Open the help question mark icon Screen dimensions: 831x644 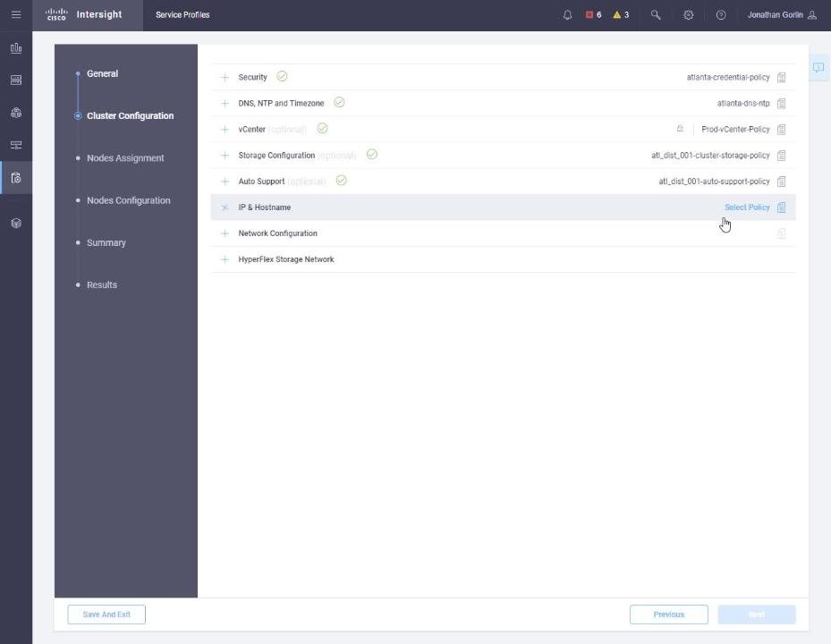[x=721, y=15]
